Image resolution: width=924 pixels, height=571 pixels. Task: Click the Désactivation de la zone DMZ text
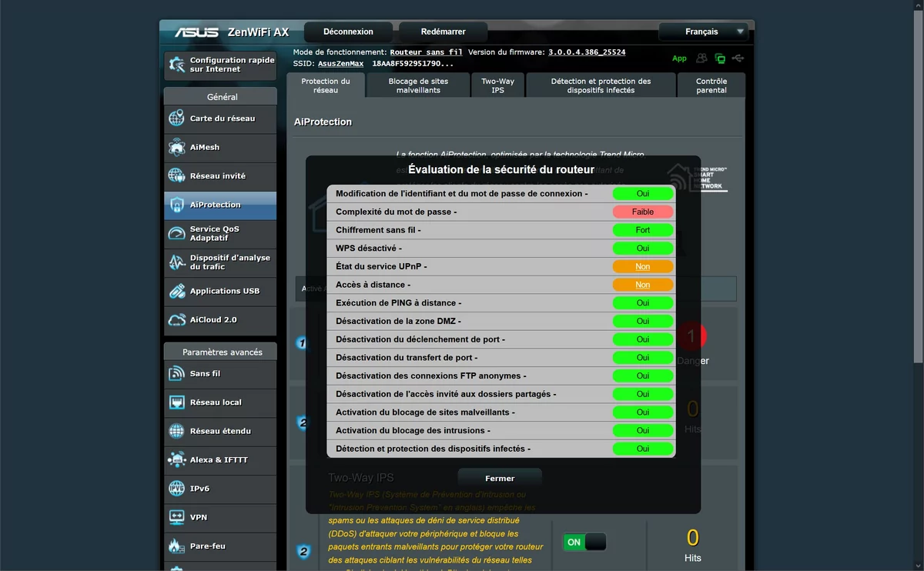coord(398,321)
